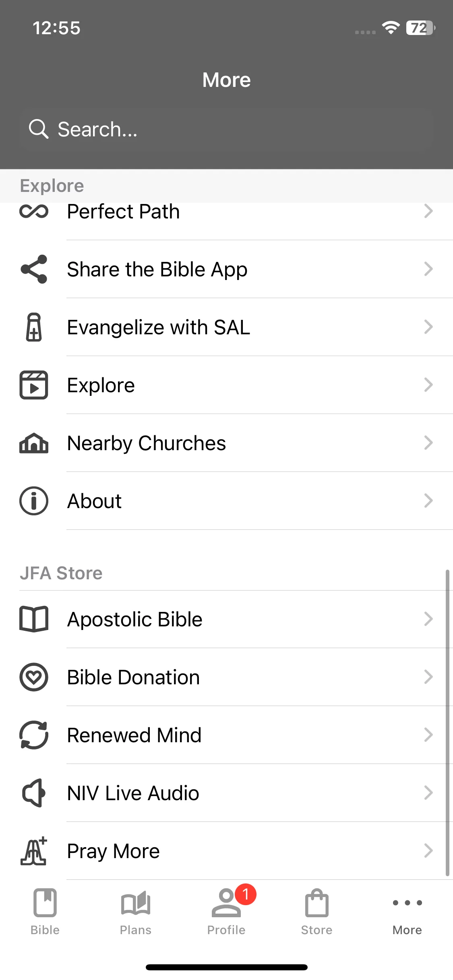The image size is (453, 980).
Task: Open the Nearby Churches entry
Action: pos(226,443)
